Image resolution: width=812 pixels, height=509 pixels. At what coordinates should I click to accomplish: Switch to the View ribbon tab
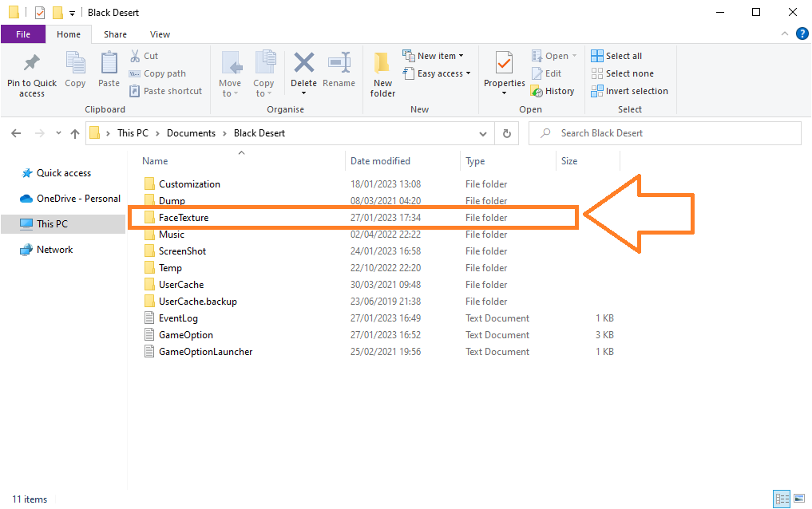(160, 34)
